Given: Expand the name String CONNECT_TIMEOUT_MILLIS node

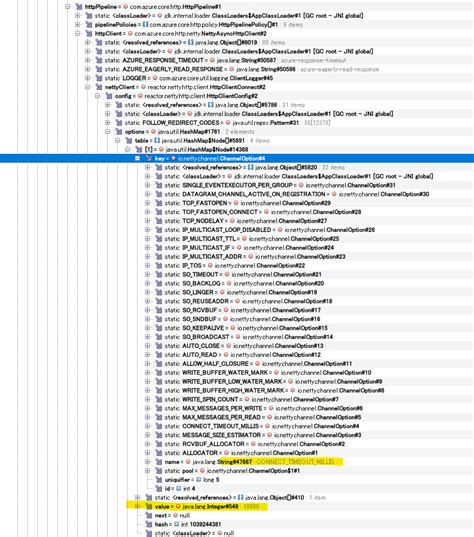Looking at the screenshot, I should coord(148,462).
